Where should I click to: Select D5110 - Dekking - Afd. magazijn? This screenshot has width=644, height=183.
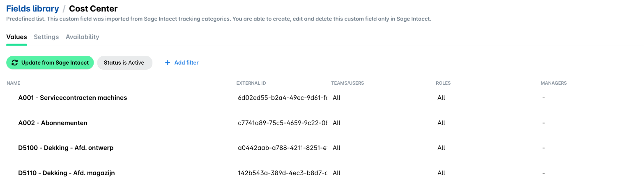[x=322, y=173]
